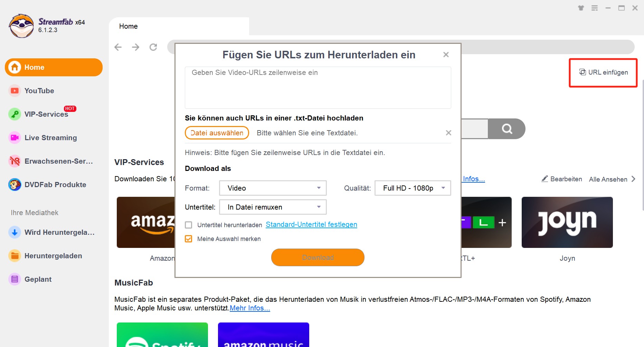Expand with the chevron next to Alle Ansehen

(633, 179)
